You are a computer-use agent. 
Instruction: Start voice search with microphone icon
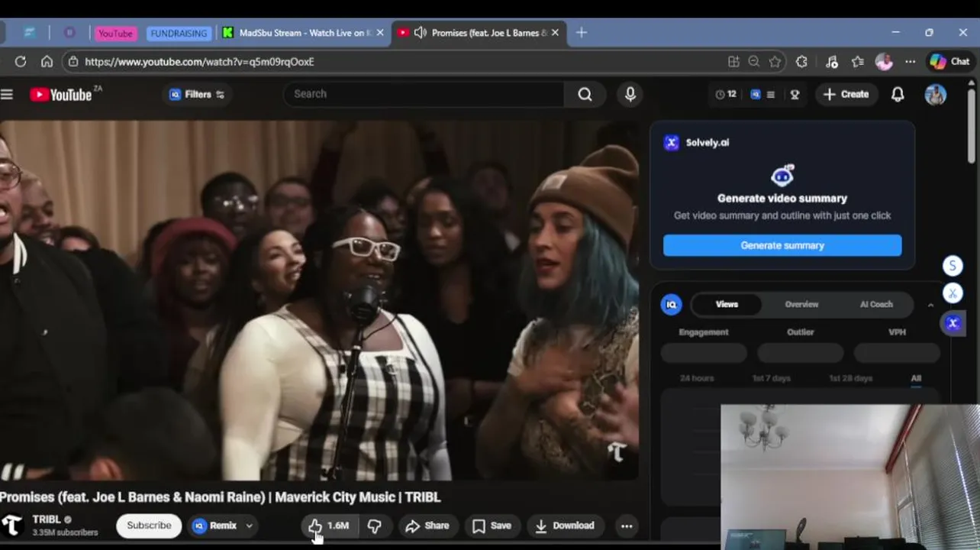tap(630, 94)
